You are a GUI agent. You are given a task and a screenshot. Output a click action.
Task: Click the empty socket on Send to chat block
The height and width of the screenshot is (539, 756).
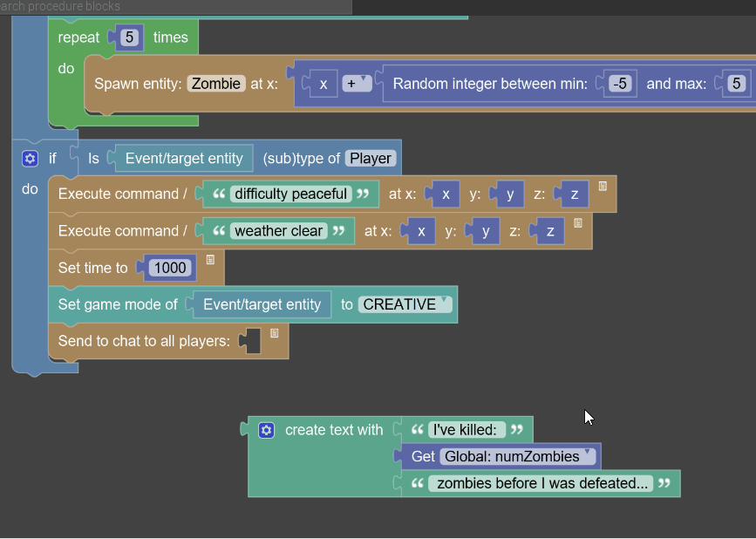(x=251, y=341)
